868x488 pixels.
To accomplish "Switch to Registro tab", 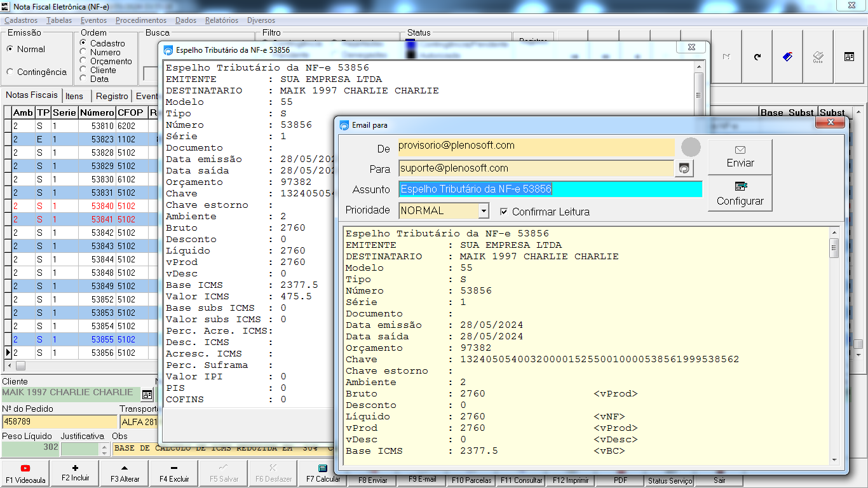I will coord(112,96).
